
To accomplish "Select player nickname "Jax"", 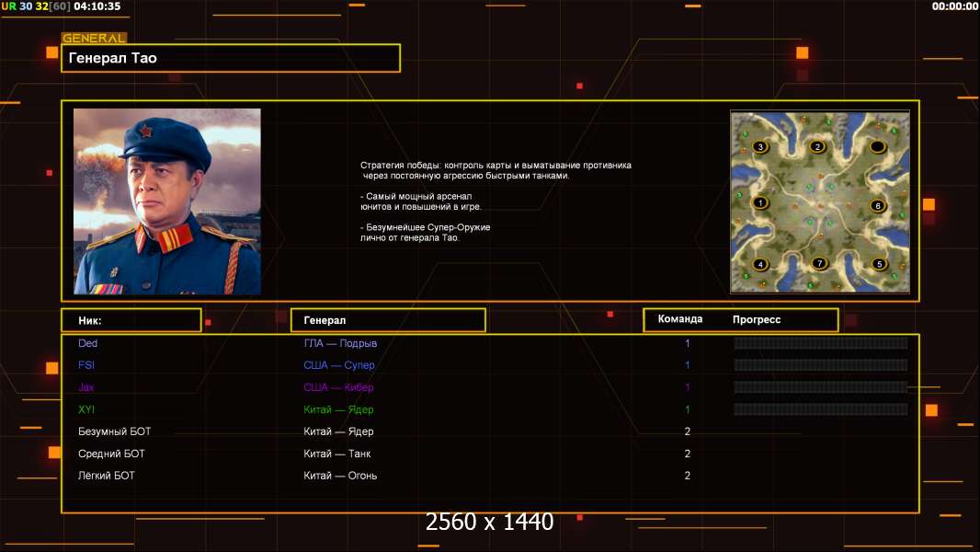I will pos(86,387).
